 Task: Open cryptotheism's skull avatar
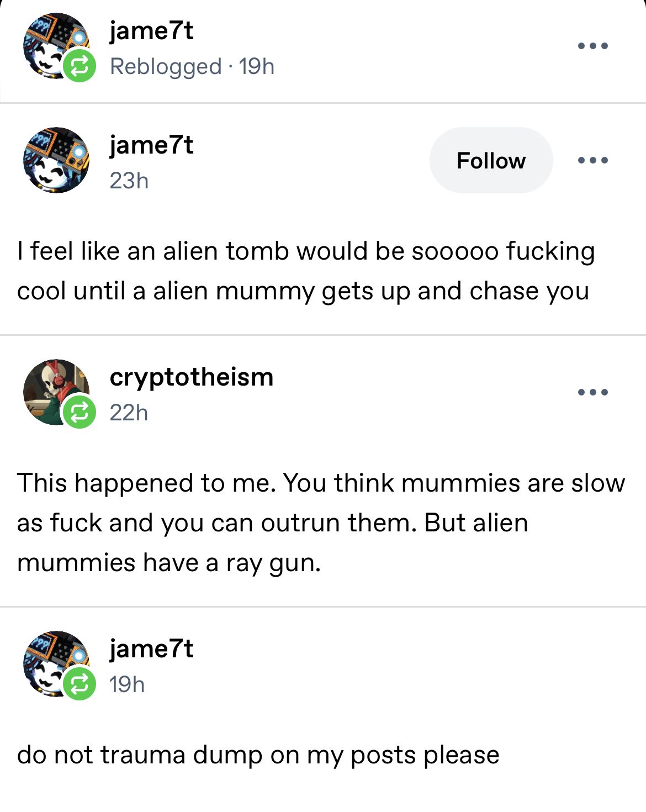click(x=56, y=392)
